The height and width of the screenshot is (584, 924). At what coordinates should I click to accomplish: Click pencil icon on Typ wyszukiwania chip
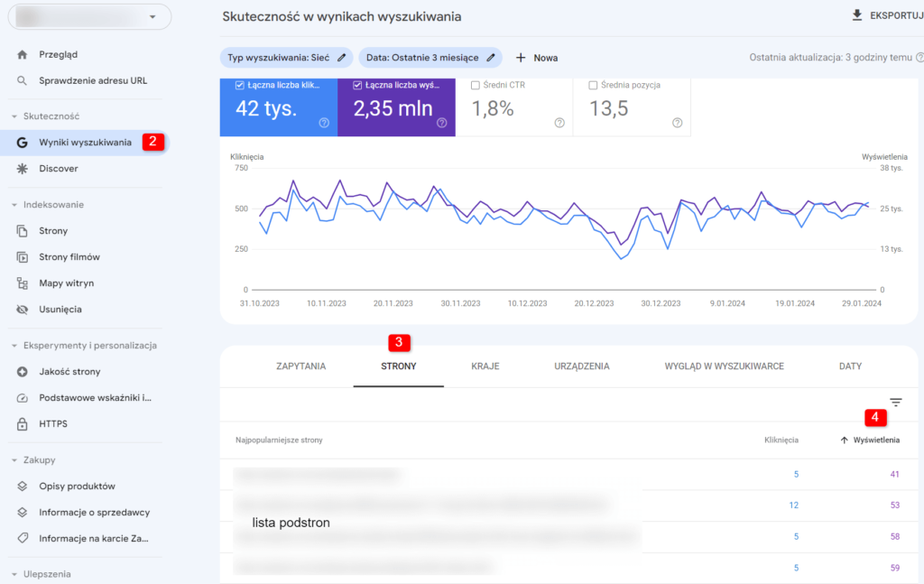pyautogui.click(x=341, y=58)
